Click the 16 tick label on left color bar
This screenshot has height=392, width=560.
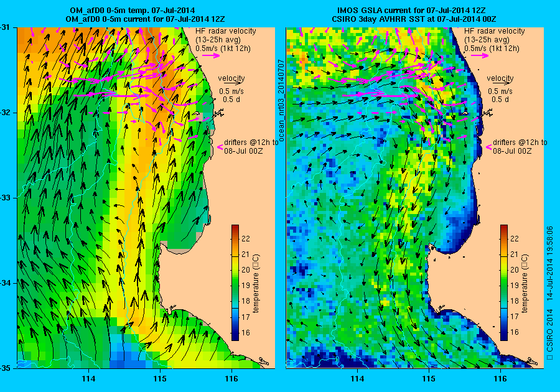[x=246, y=332]
